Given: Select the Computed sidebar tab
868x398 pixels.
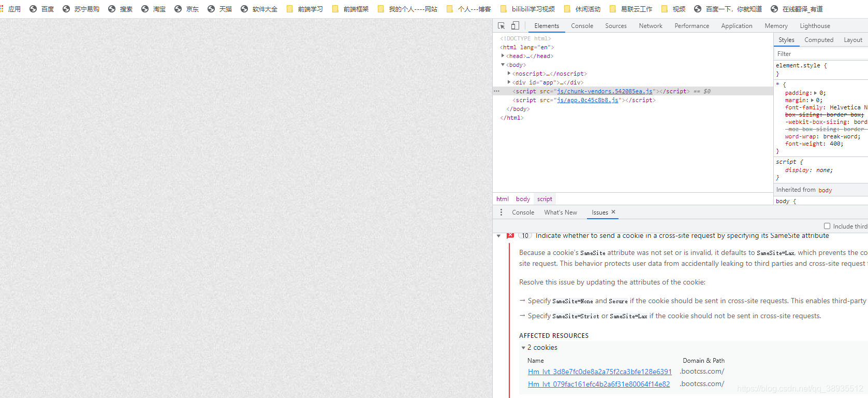Looking at the screenshot, I should [819, 40].
